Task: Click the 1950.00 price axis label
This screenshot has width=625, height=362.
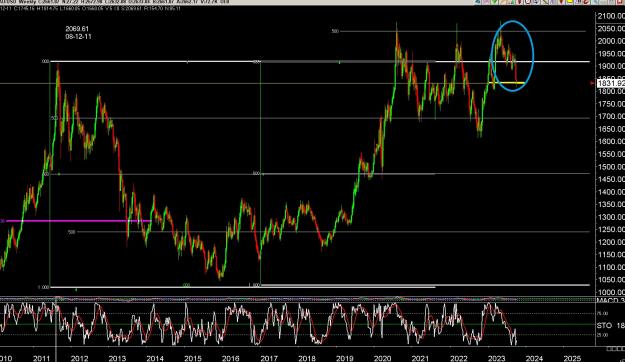Action: [611, 54]
